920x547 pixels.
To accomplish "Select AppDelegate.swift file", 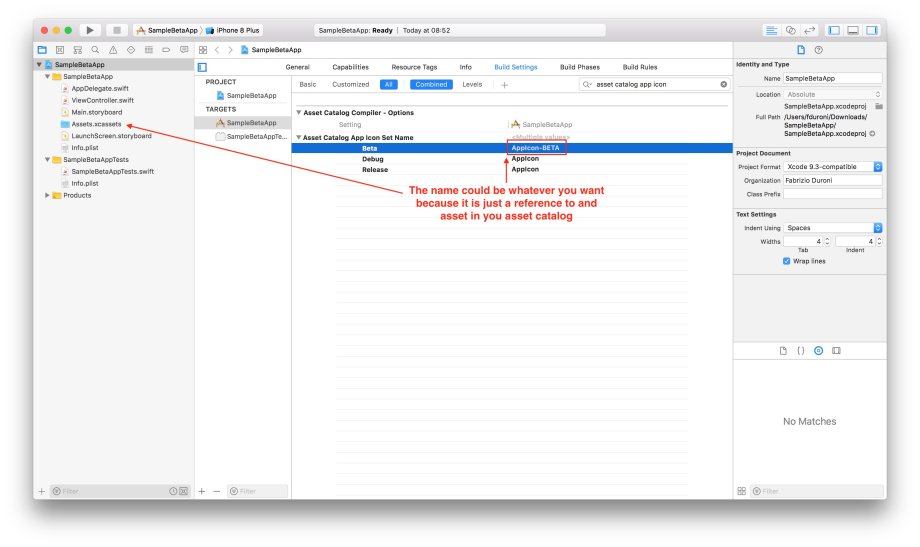I will [x=100, y=89].
